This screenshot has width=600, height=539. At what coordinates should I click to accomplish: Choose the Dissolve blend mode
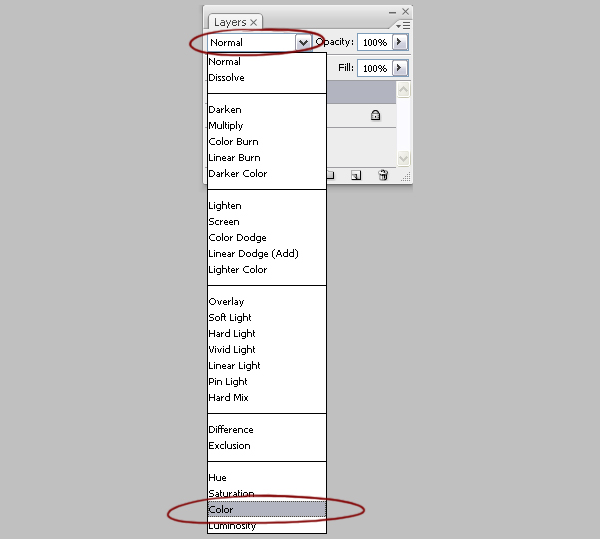(267, 78)
